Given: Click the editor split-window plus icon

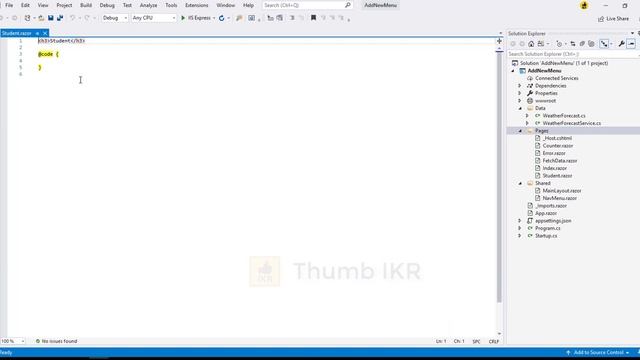Looking at the screenshot, I should 499,41.
